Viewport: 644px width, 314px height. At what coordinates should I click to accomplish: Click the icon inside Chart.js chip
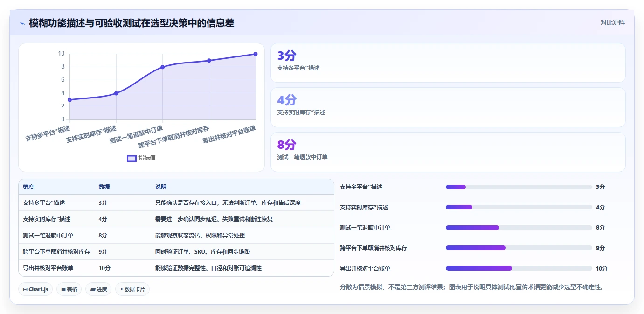[x=25, y=289]
